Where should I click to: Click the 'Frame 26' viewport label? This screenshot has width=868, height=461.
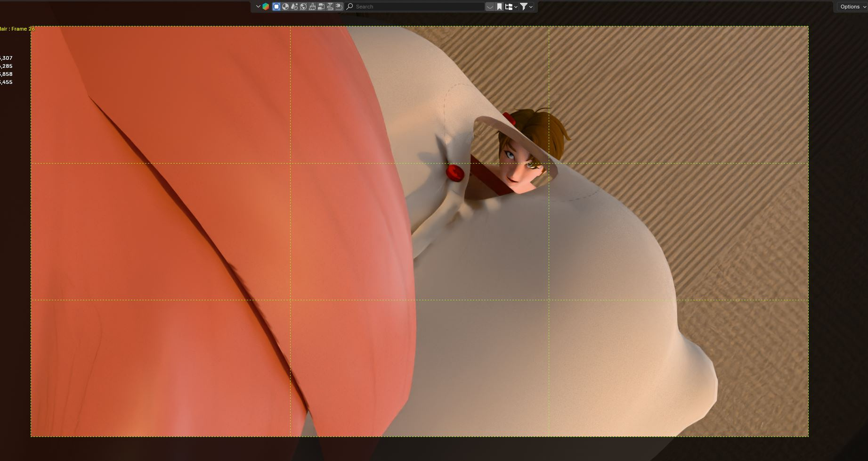pos(23,29)
